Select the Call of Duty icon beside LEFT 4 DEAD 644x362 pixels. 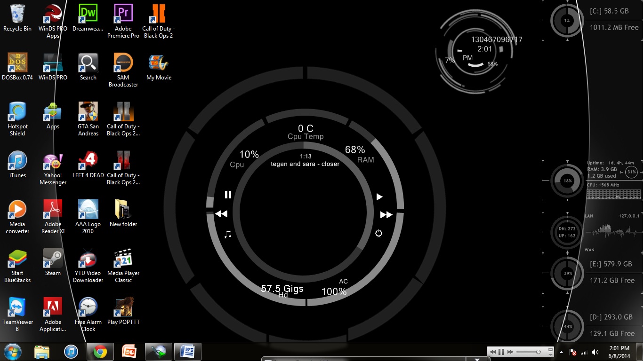(123, 168)
